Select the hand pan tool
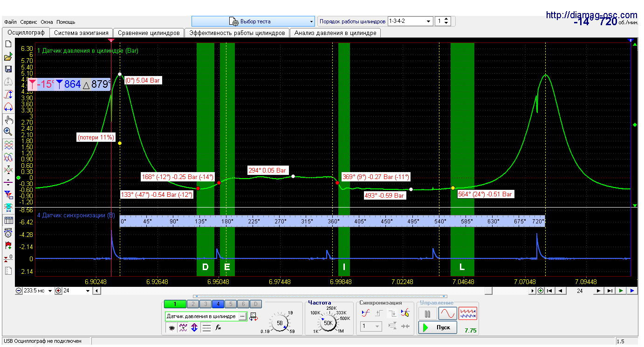644x347 pixels. pos(8,120)
